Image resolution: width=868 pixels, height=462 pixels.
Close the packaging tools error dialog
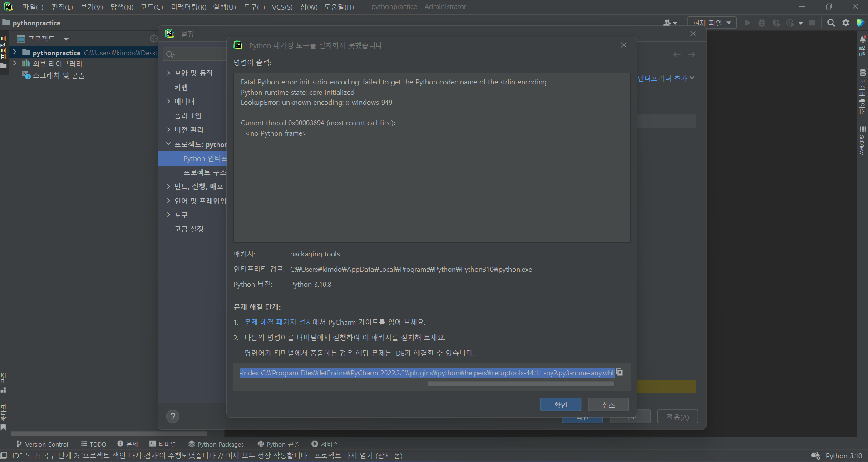624,45
